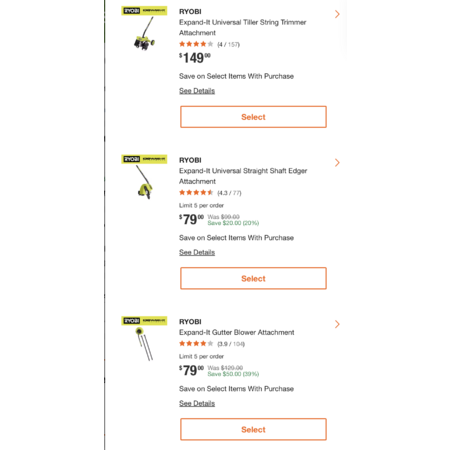Expand the Straight Shaft Edger chevron arrow
This screenshot has height=450, width=450.
(337, 163)
